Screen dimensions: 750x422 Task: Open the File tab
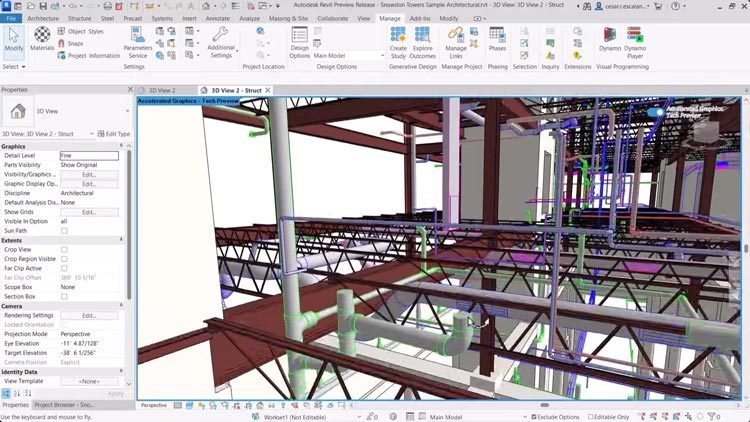11,18
